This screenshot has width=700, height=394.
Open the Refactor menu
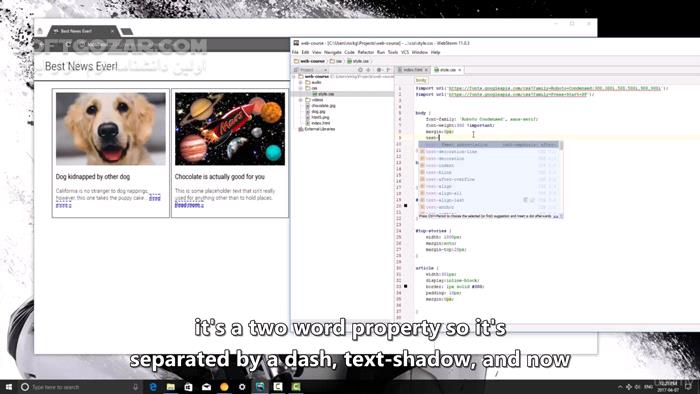[x=366, y=52]
